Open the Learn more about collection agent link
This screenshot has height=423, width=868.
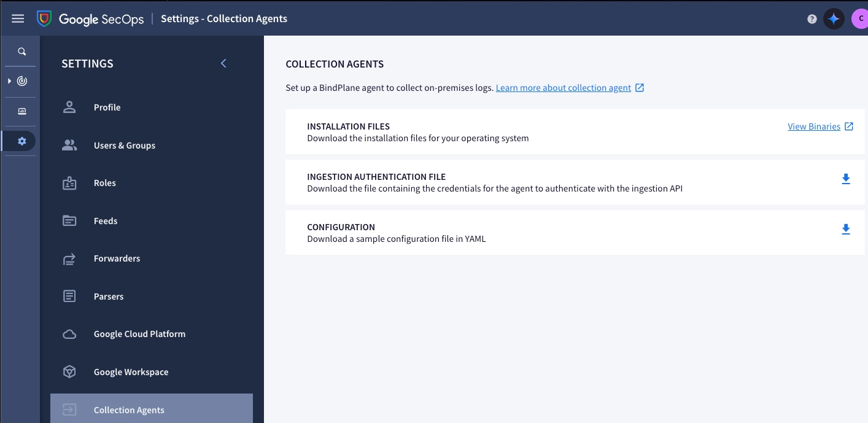tap(563, 87)
